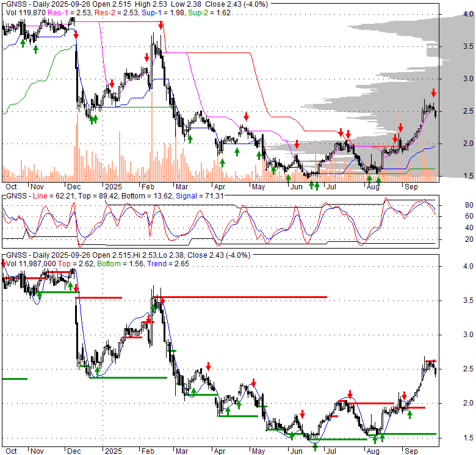This screenshot has height=455, width=476.
Task: Click the 'Trend = 2.65' label in bottom chart
Action: (x=168, y=264)
